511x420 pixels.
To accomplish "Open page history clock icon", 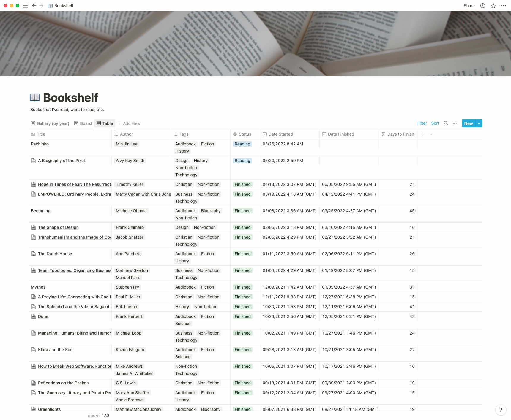I will pyautogui.click(x=483, y=6).
